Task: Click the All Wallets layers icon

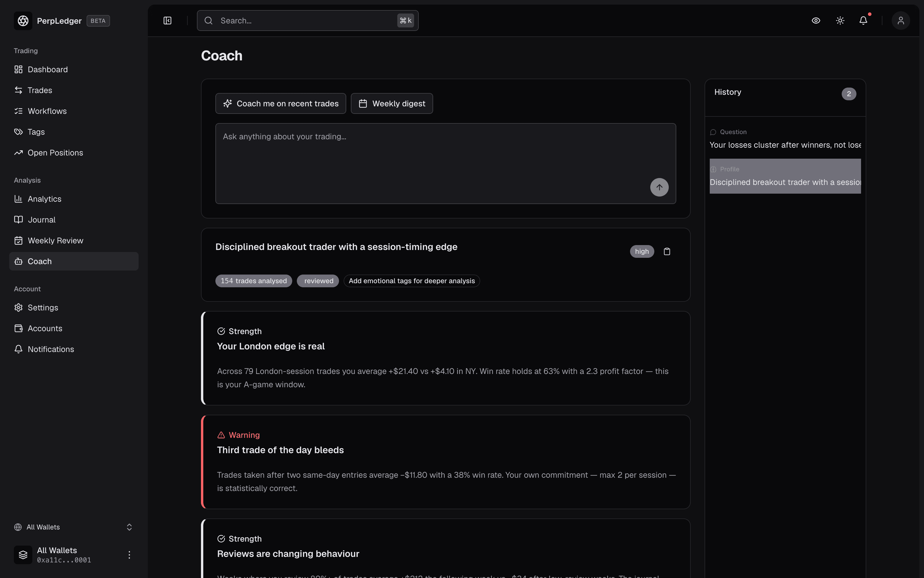Action: click(23, 555)
